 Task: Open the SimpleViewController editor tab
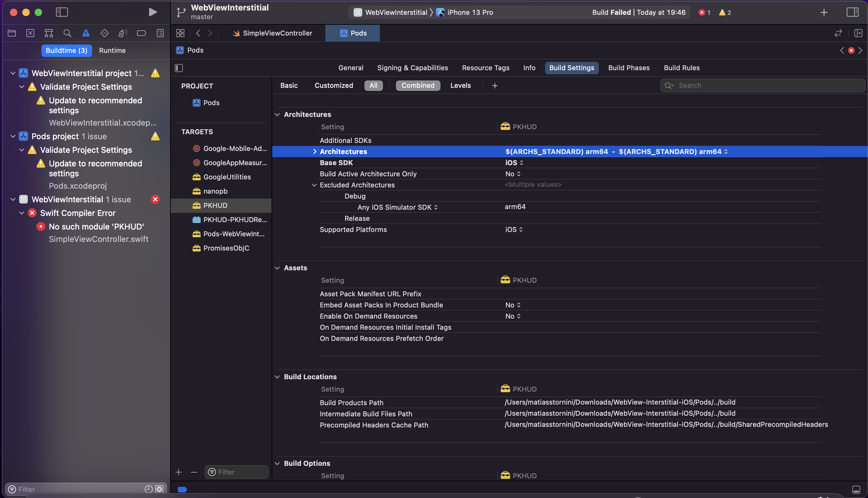pyautogui.click(x=273, y=33)
